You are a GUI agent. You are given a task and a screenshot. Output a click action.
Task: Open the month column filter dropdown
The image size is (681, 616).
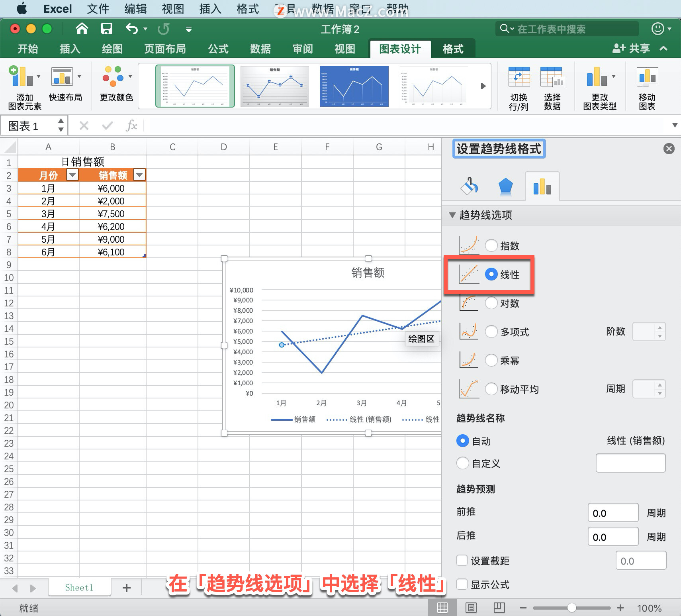72,175
